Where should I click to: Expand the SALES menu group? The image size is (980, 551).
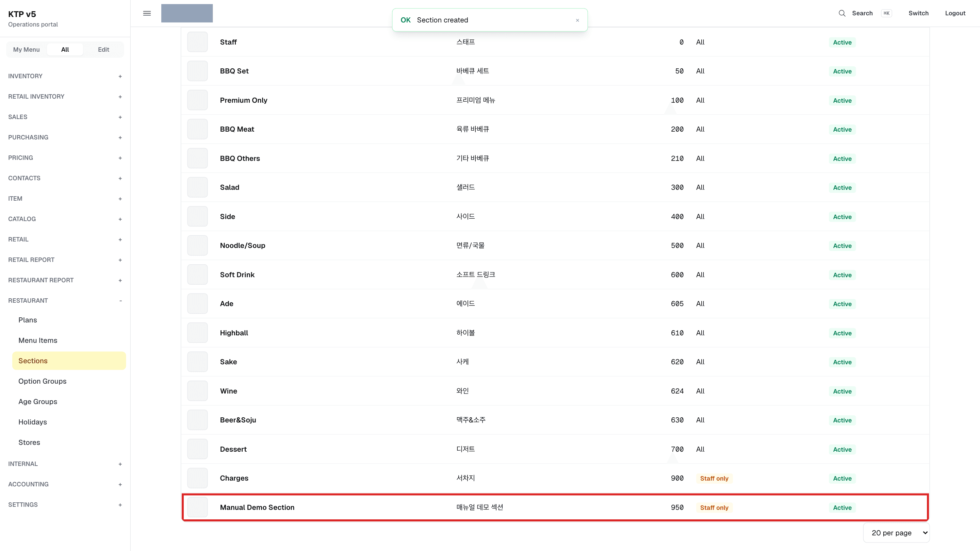coord(65,117)
